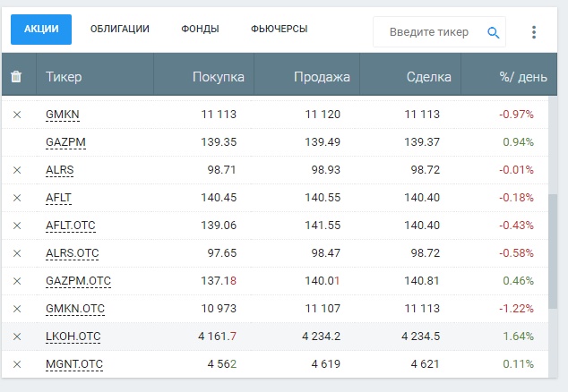This screenshot has width=568, height=392.
Task: Open the GAZPM ticker link
Action: 65,142
